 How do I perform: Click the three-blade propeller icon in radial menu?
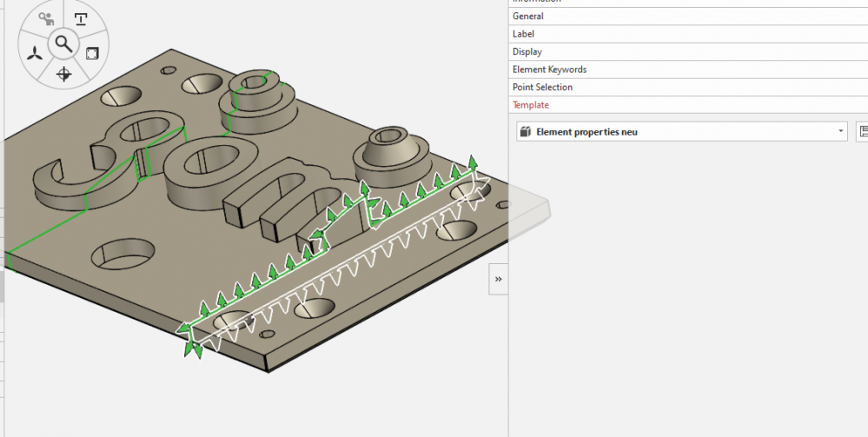35,53
